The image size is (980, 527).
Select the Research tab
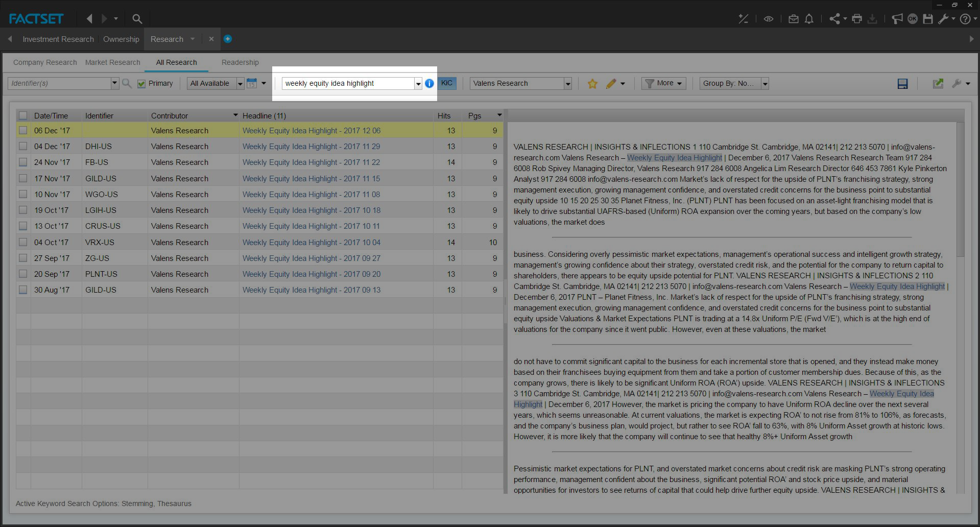click(x=166, y=39)
